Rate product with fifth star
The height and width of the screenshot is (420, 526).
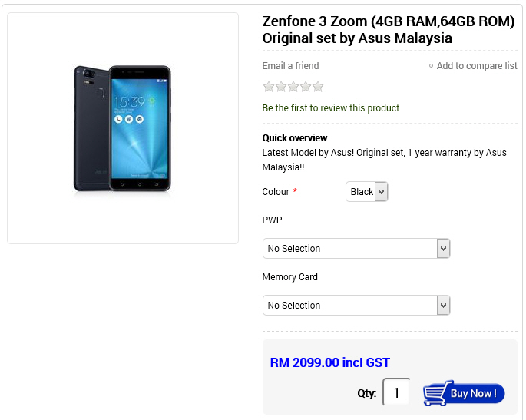(x=318, y=87)
